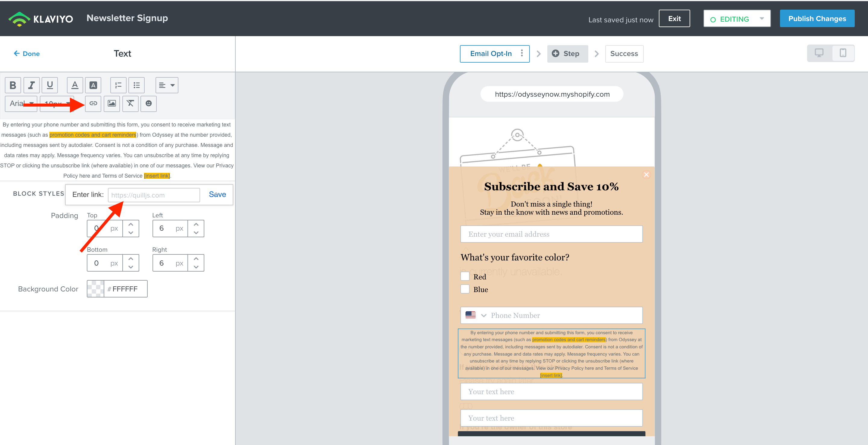868x445 pixels.
Task: Open the Arial font family dropdown
Action: click(x=21, y=103)
